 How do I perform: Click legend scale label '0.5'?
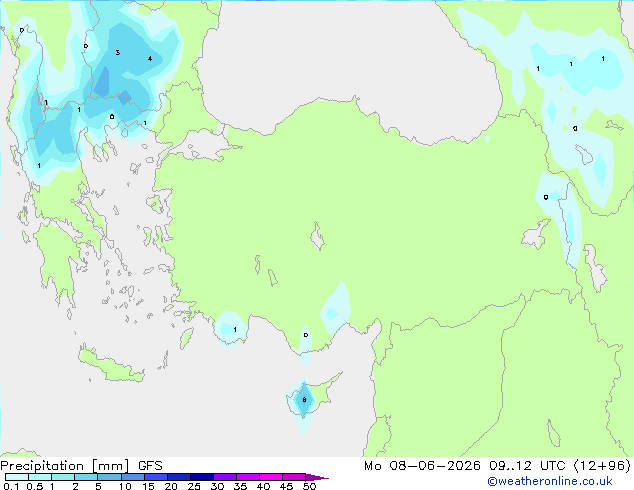[34, 486]
